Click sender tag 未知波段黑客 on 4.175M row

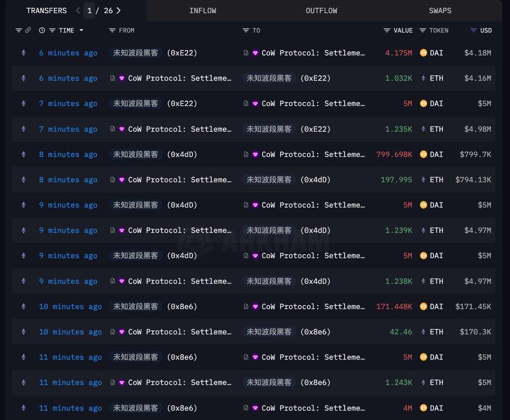[x=136, y=53]
